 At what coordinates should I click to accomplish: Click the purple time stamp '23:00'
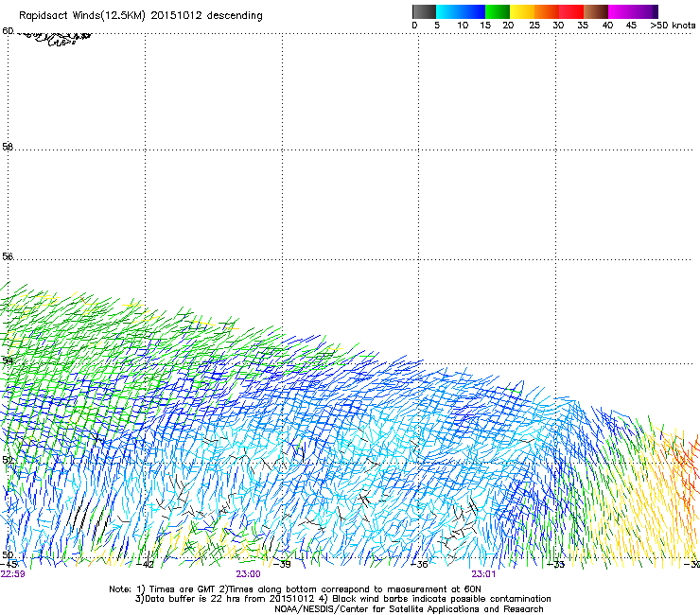pos(248,574)
